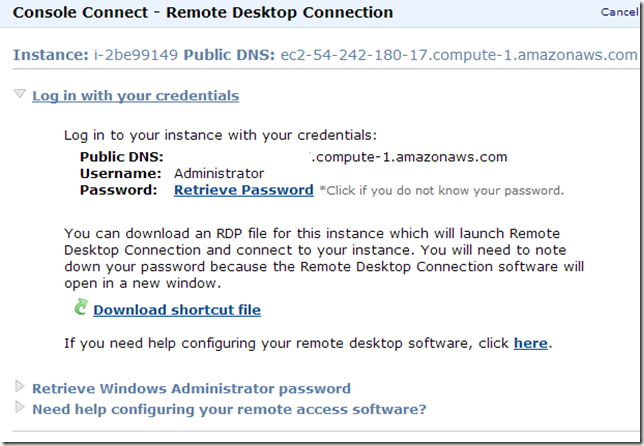
Task: Expand Retrieve Windows Administrator password arrow
Action: point(21,387)
